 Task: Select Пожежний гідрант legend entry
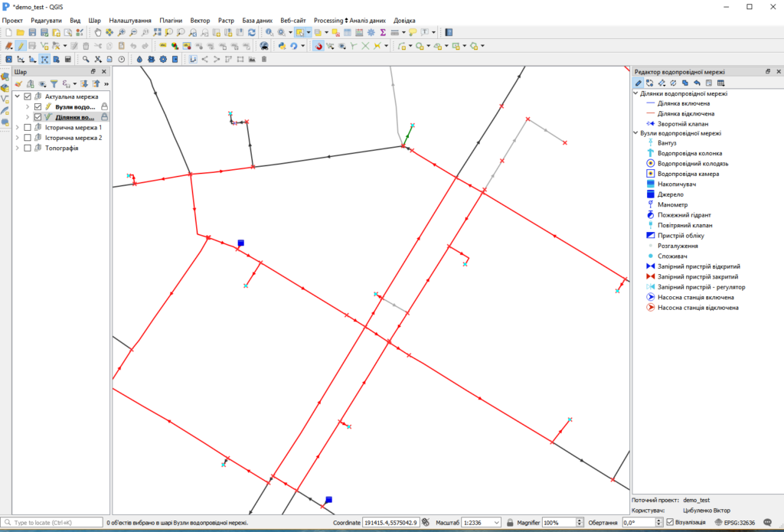(x=684, y=215)
